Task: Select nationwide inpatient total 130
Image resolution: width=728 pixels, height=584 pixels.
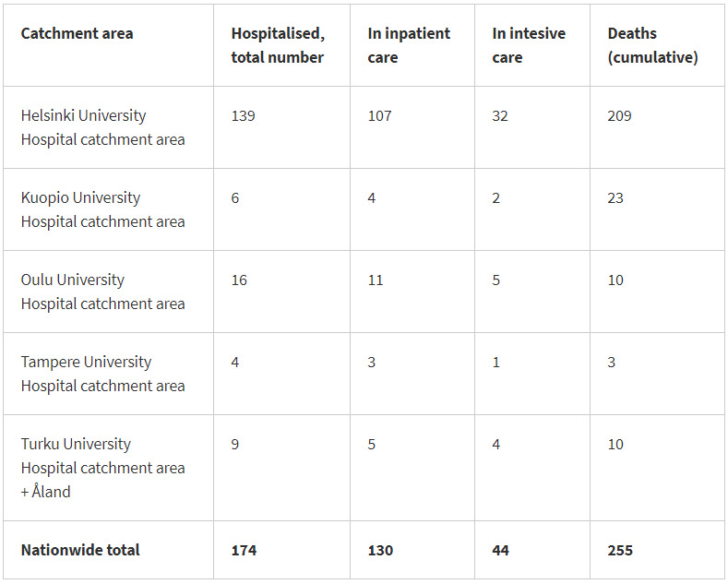Action: 380,551
